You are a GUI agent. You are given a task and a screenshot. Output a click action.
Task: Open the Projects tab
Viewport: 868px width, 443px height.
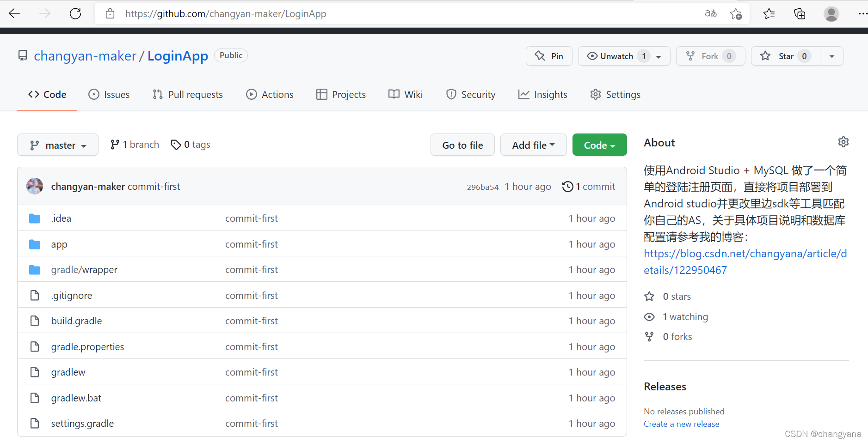coord(341,95)
